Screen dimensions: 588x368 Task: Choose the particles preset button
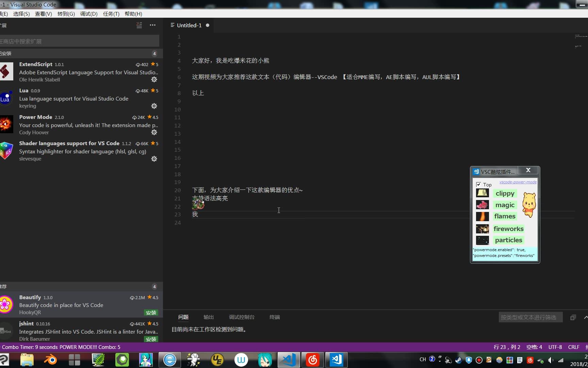click(x=509, y=240)
